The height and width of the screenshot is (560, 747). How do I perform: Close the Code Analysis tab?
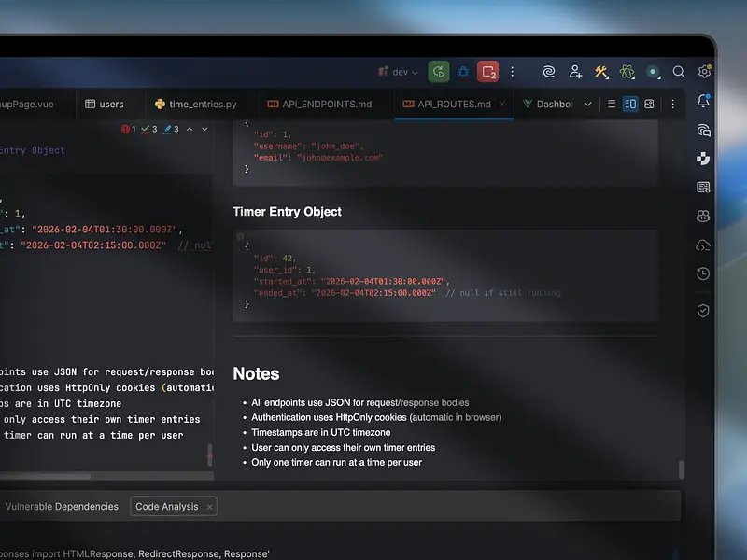coord(210,507)
